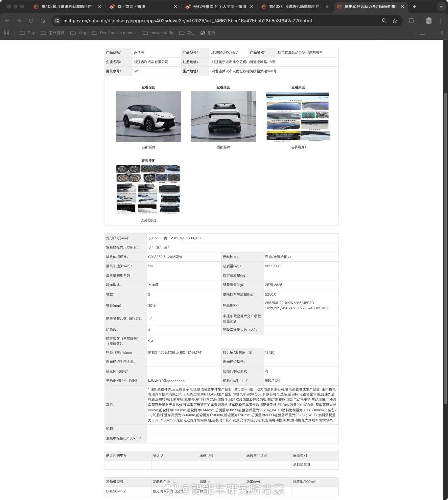
Task: Switch to the @42号车库 的个人主页 tab
Action: [x=219, y=7]
